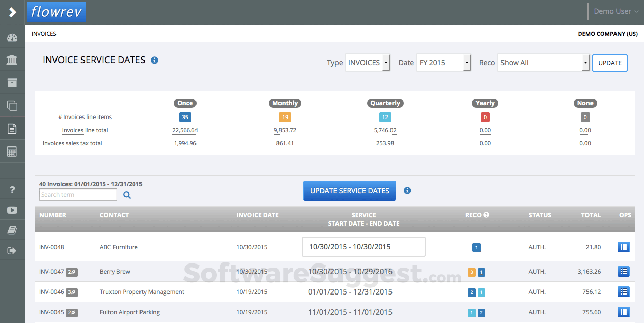This screenshot has width=644, height=323.
Task: Click the logout icon at sidebar bottom
Action: (12, 250)
